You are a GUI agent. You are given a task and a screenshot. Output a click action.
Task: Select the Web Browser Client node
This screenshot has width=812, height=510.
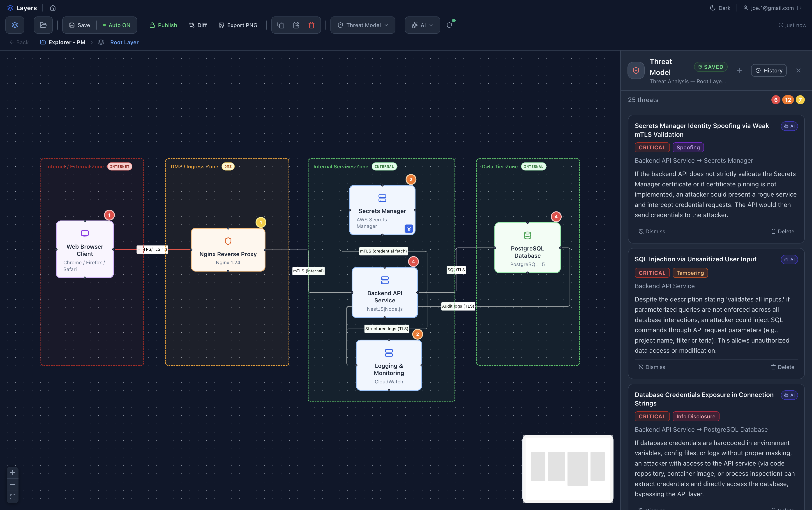click(85, 249)
